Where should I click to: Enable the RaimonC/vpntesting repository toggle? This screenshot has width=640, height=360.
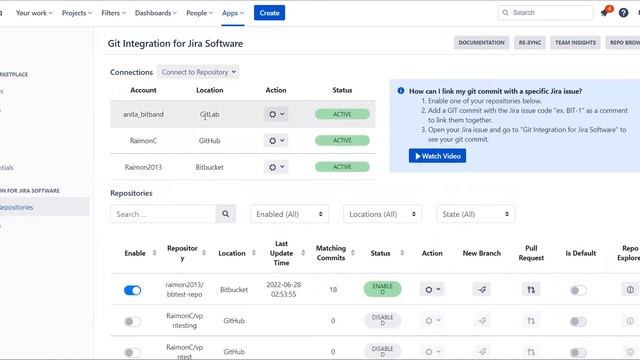click(132, 322)
